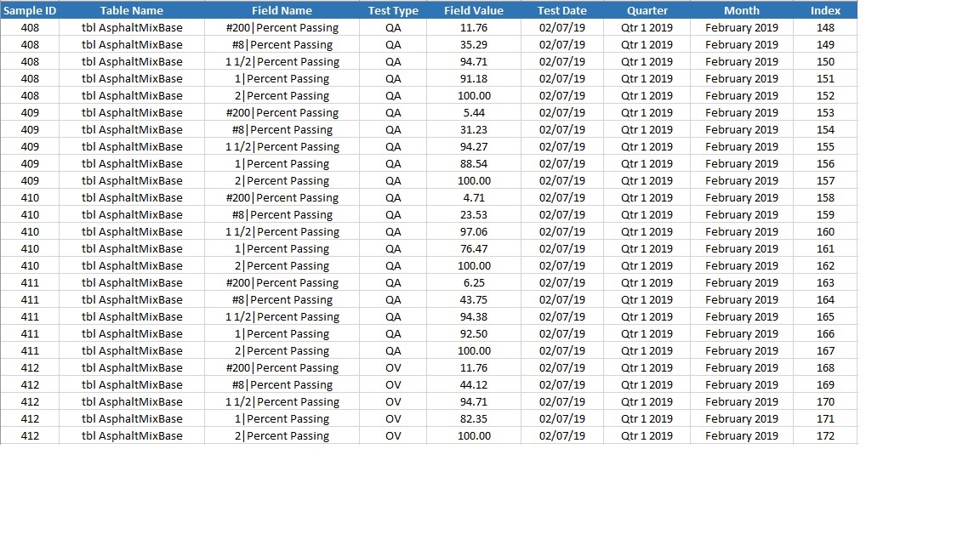
Task: Click the Test Type column header
Action: [393, 10]
